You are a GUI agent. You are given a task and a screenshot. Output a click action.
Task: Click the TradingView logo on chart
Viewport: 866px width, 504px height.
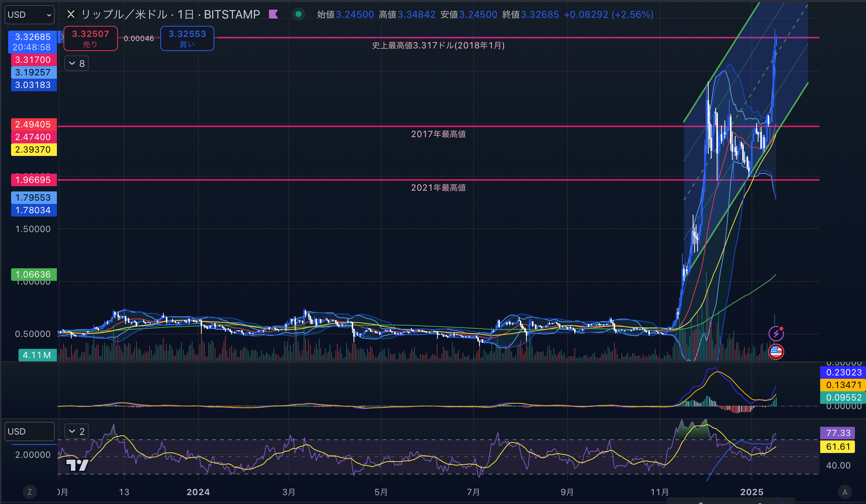point(77,465)
